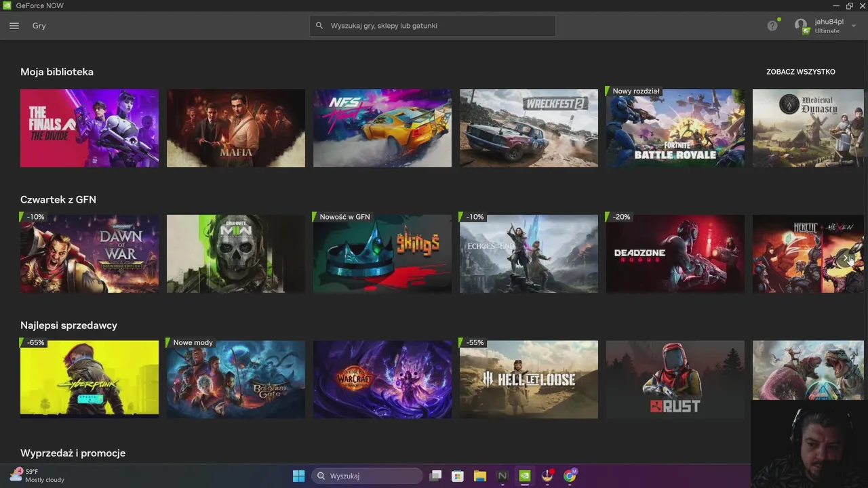Screen dimensions: 868x488
Task: Open The Finals game tile
Action: click(x=90, y=128)
